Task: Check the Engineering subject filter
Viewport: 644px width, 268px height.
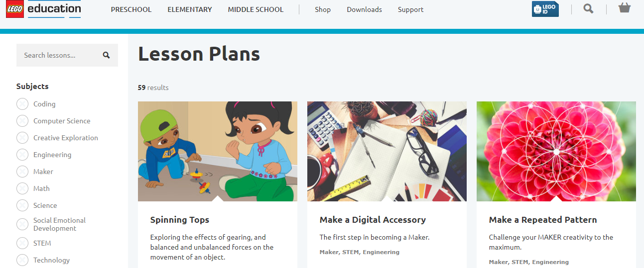Action: click(22, 155)
